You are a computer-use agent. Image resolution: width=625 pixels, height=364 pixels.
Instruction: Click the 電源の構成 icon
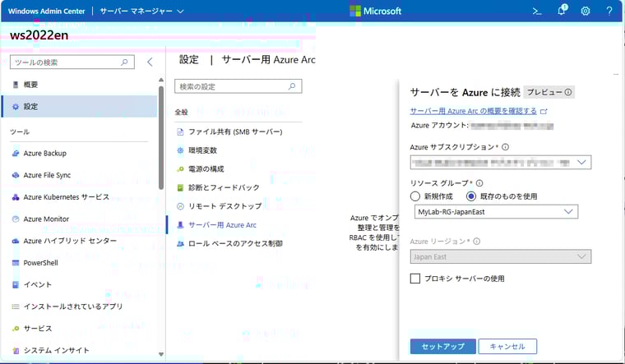(180, 169)
